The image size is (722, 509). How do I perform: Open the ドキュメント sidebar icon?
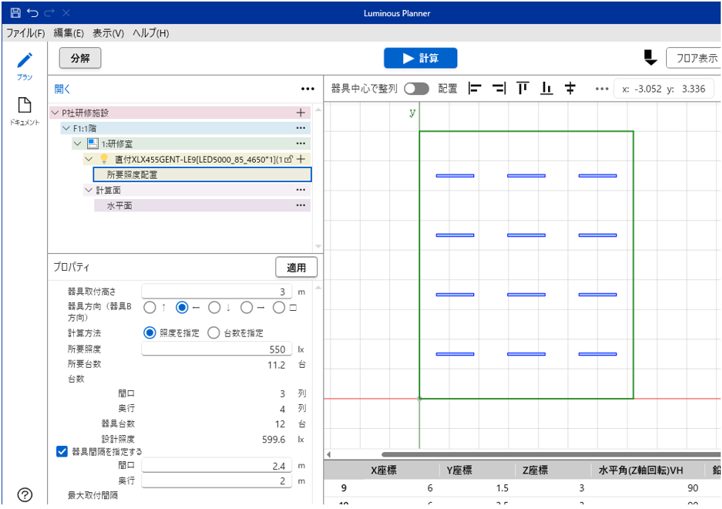click(x=25, y=106)
